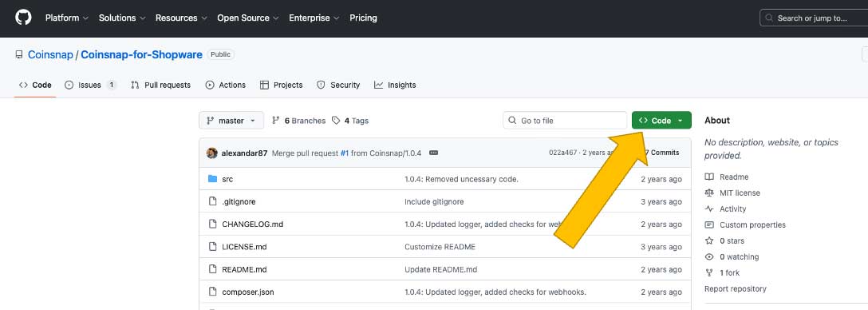The height and width of the screenshot is (310, 868).
Task: View the Insights tab
Action: 395,85
